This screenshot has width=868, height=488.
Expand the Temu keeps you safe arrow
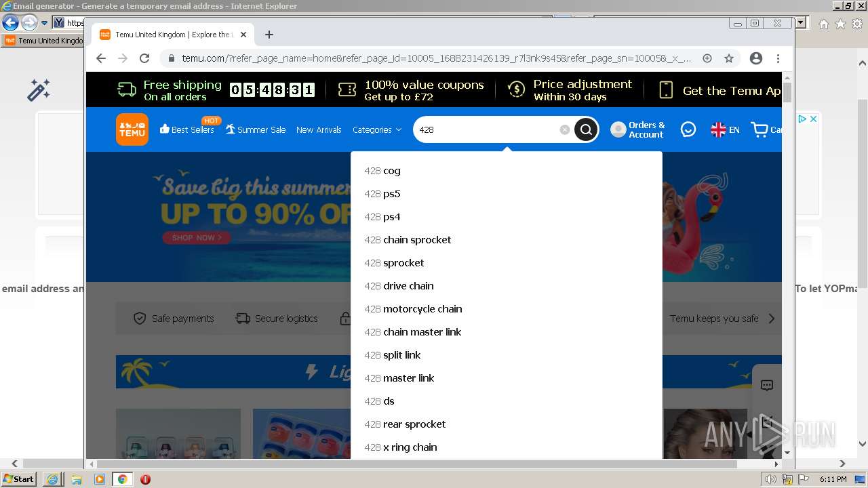coord(772,319)
